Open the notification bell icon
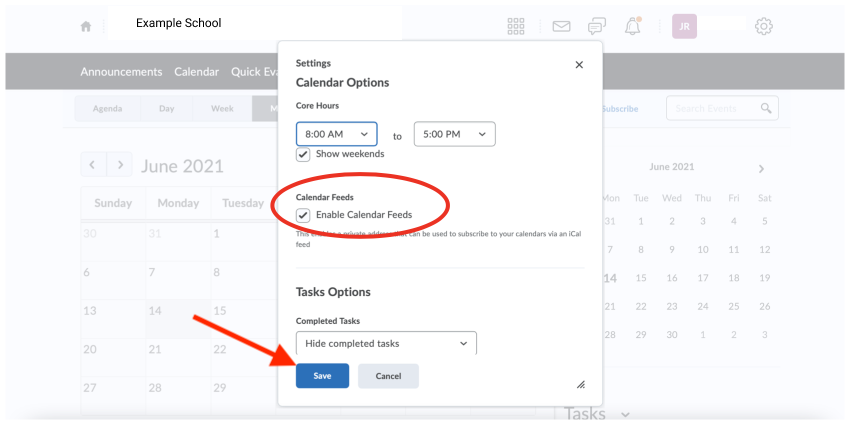Image resolution: width=851 pixels, height=424 pixels. point(632,26)
